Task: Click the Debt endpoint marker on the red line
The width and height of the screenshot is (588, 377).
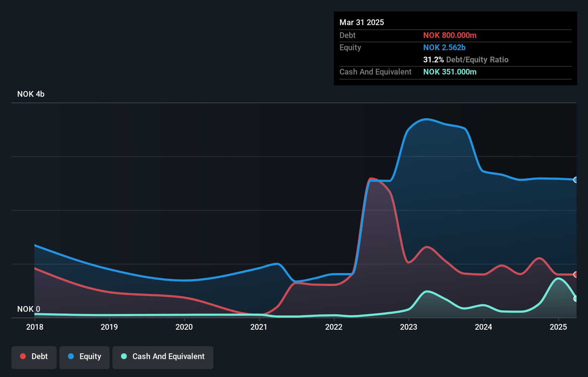Action: pos(575,275)
